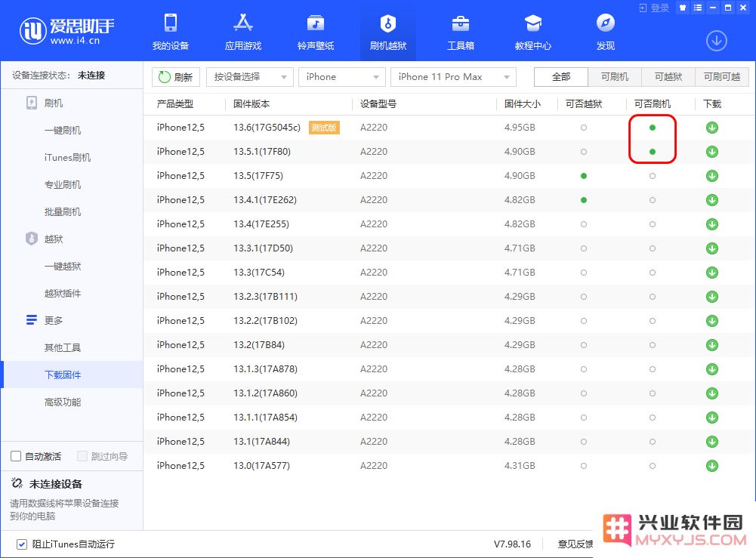Open the 按设备选择 dropdown
This screenshot has width=756, height=558.
[x=250, y=77]
